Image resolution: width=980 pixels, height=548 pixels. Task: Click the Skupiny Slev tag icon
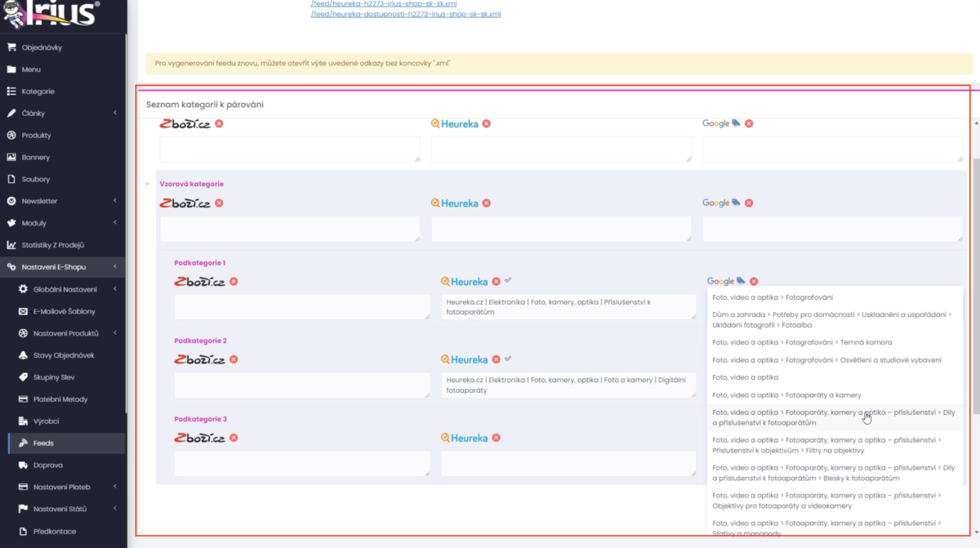click(x=23, y=377)
